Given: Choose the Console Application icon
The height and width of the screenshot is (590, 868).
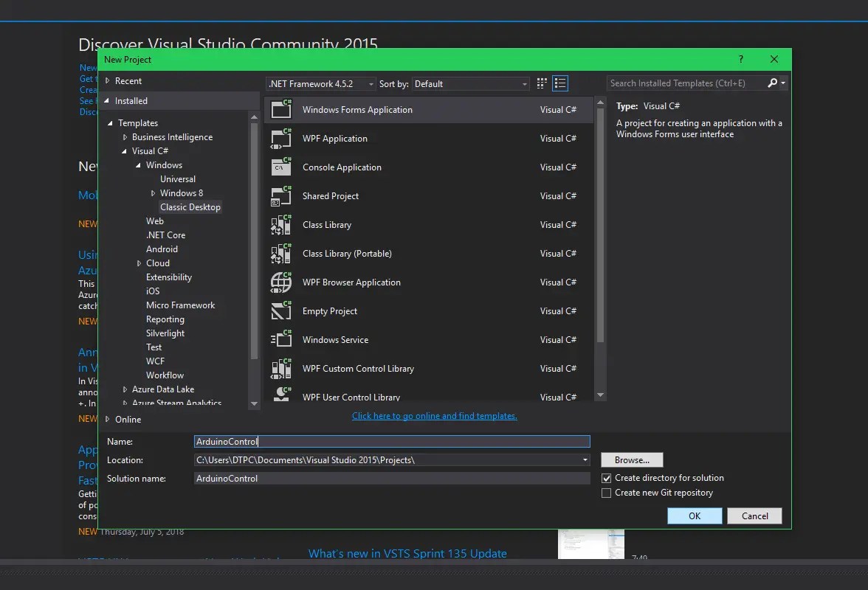Looking at the screenshot, I should pyautogui.click(x=281, y=167).
